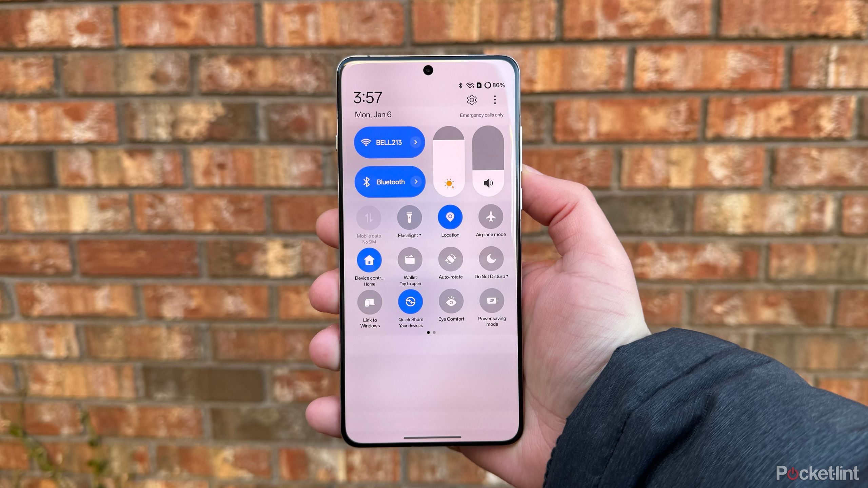Expand Bluetooth device list

415,182
